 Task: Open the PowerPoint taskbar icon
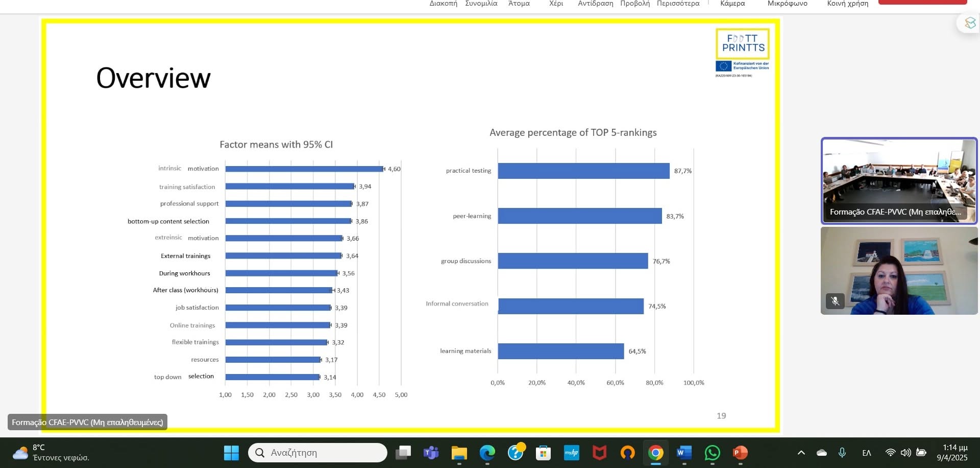(740, 453)
